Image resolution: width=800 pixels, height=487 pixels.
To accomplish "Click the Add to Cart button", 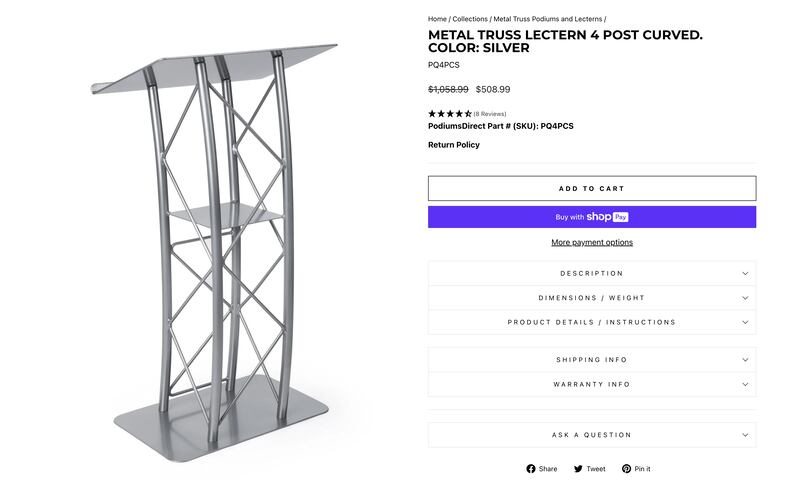I will (591, 188).
